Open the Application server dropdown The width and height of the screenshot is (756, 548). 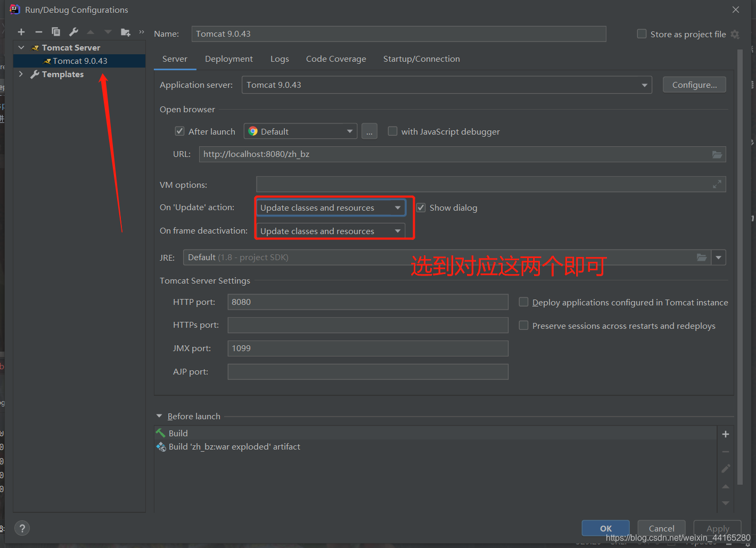click(x=447, y=85)
